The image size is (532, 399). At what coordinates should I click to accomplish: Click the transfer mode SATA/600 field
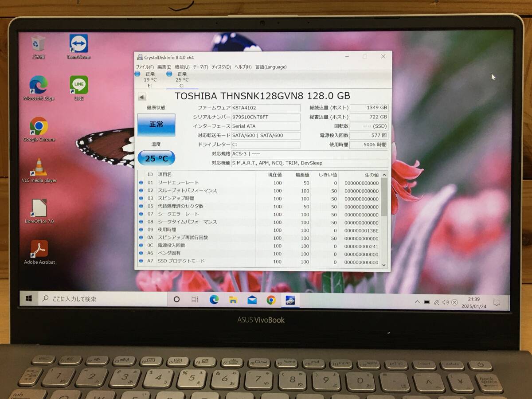266,136
